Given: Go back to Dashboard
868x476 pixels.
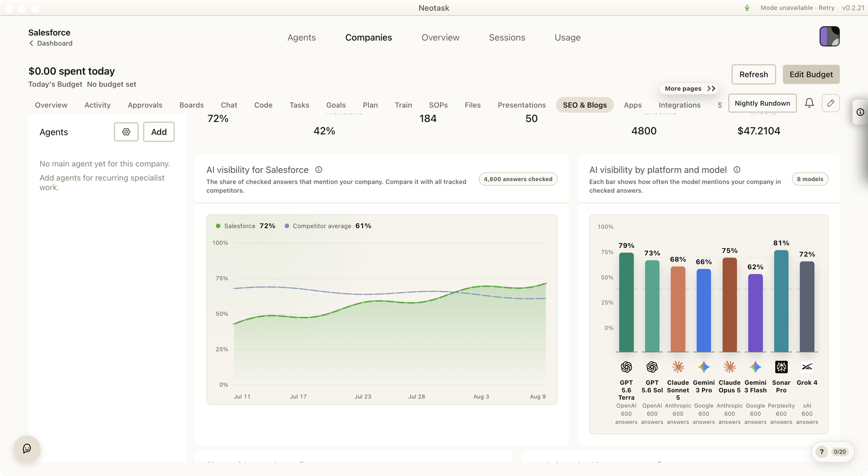Looking at the screenshot, I should 50,43.
